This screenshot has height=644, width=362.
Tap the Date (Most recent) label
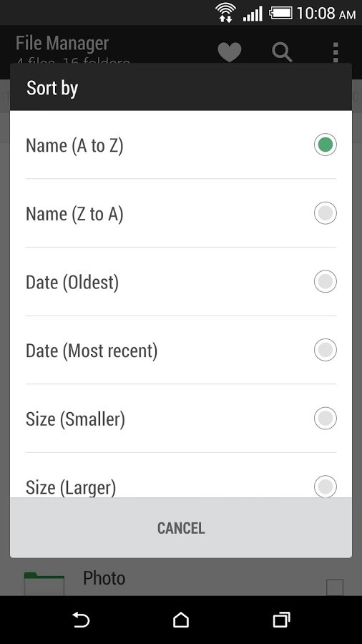[92, 351]
